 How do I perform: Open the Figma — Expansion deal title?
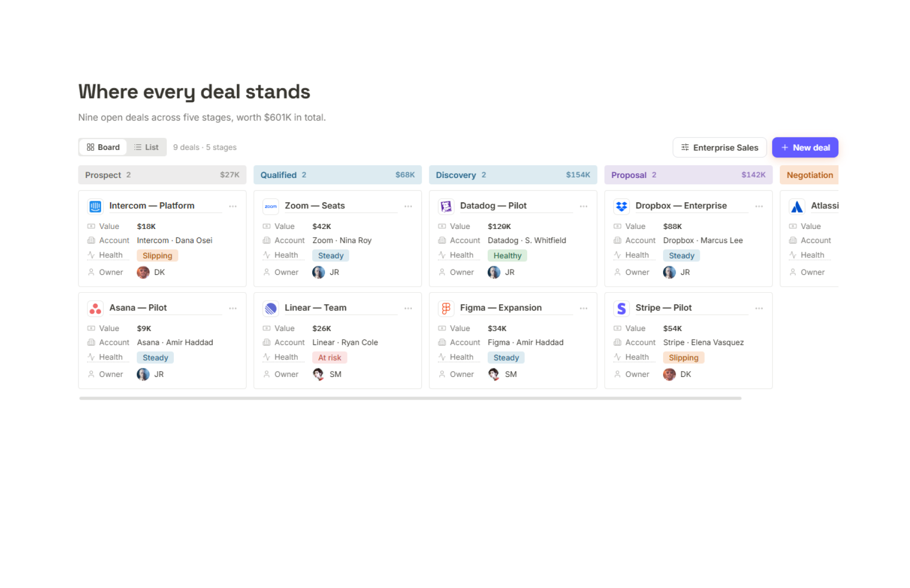[500, 308]
